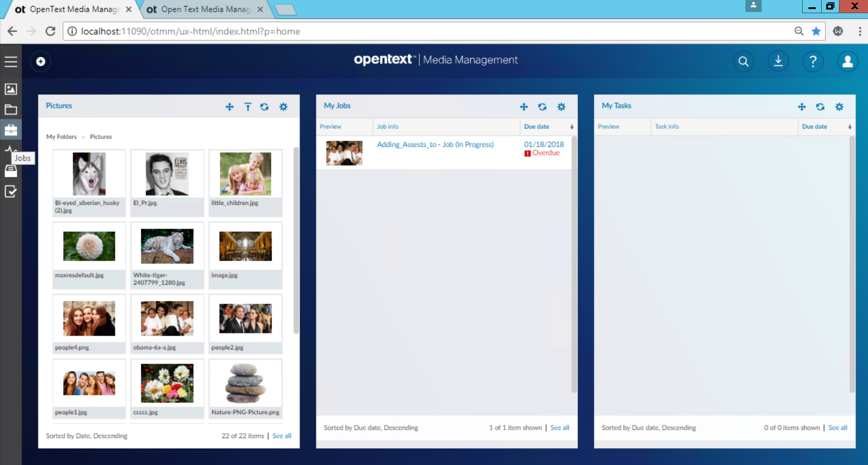Open the Jobs section from the sidebar

11,130
